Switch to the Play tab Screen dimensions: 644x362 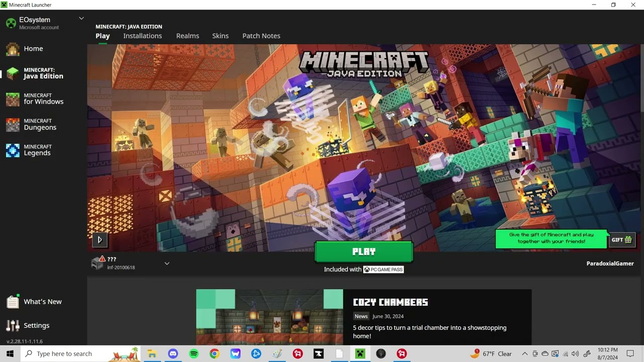103,36
